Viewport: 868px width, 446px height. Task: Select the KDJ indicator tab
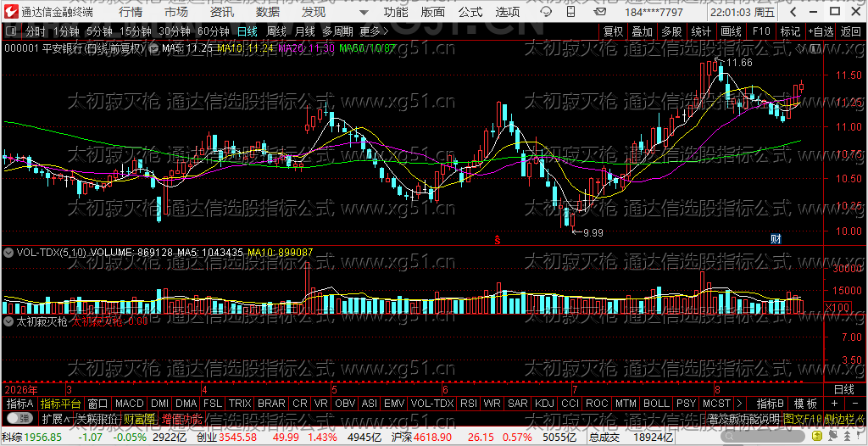click(543, 404)
